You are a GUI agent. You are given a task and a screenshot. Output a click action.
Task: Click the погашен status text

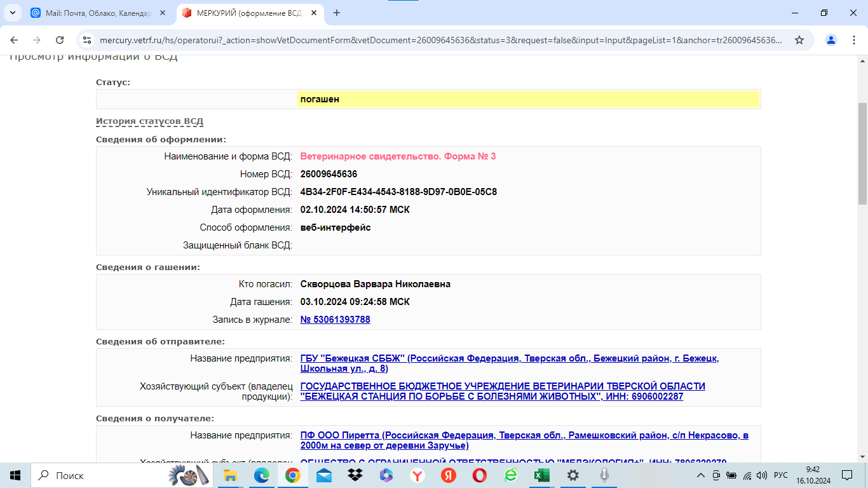(x=320, y=99)
